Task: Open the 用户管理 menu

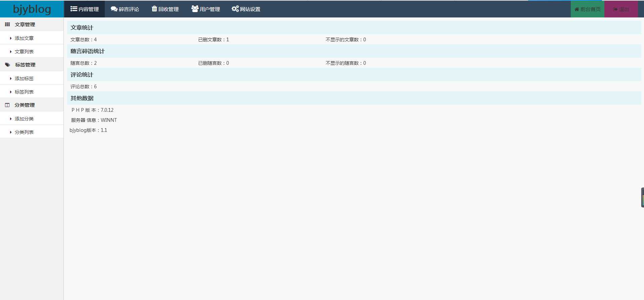Action: [205, 9]
